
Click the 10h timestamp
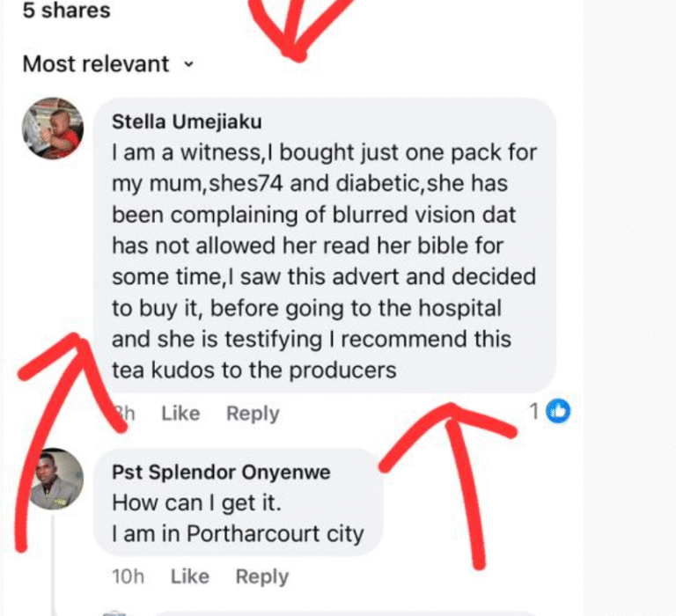[128, 576]
